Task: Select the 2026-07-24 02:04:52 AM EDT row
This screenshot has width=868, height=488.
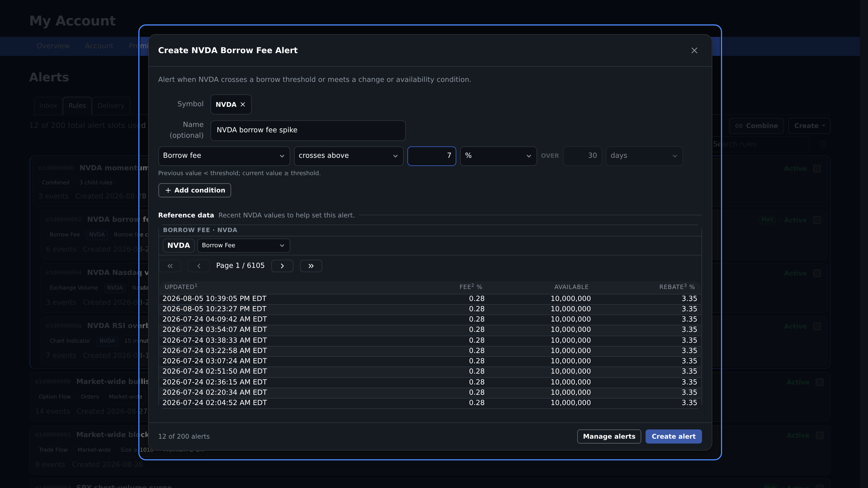Action: [430, 403]
